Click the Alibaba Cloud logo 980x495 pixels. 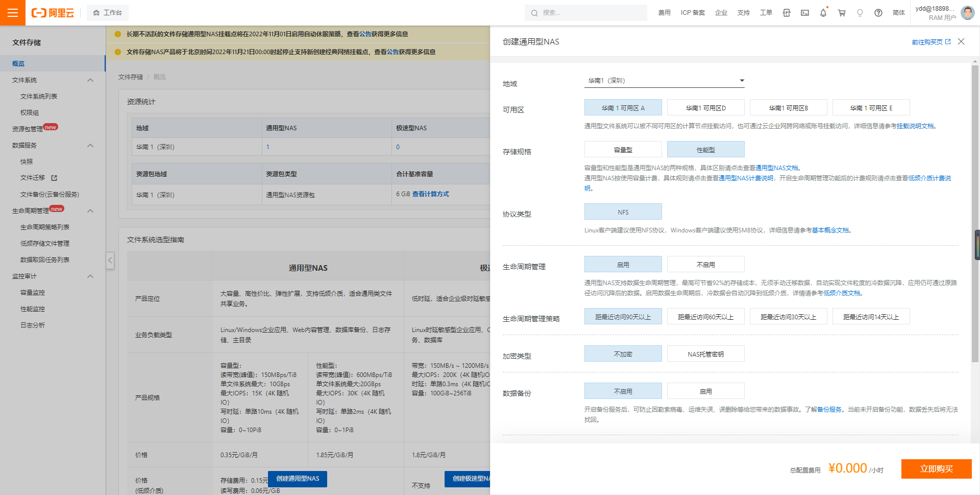coord(53,13)
